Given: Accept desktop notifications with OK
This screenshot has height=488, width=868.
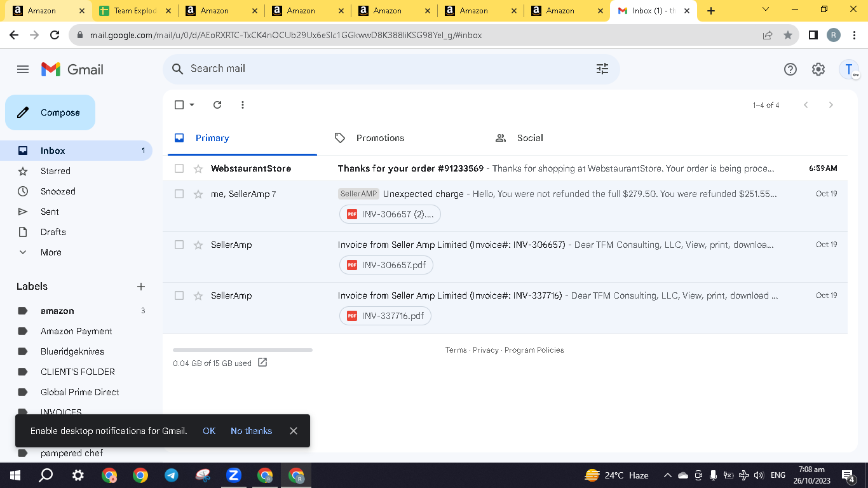Looking at the screenshot, I should (209, 431).
